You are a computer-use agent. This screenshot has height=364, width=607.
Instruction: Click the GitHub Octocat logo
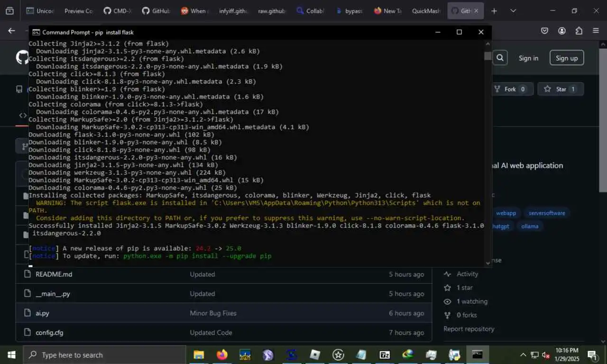click(22, 58)
